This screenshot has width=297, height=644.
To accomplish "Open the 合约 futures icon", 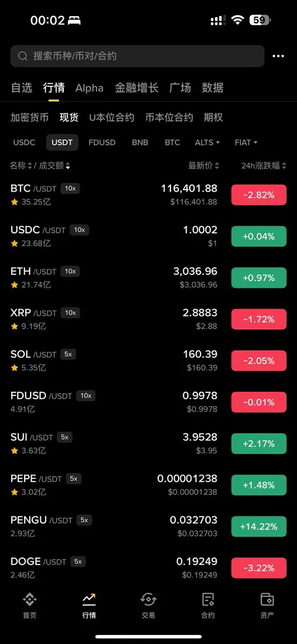I will pos(208,599).
